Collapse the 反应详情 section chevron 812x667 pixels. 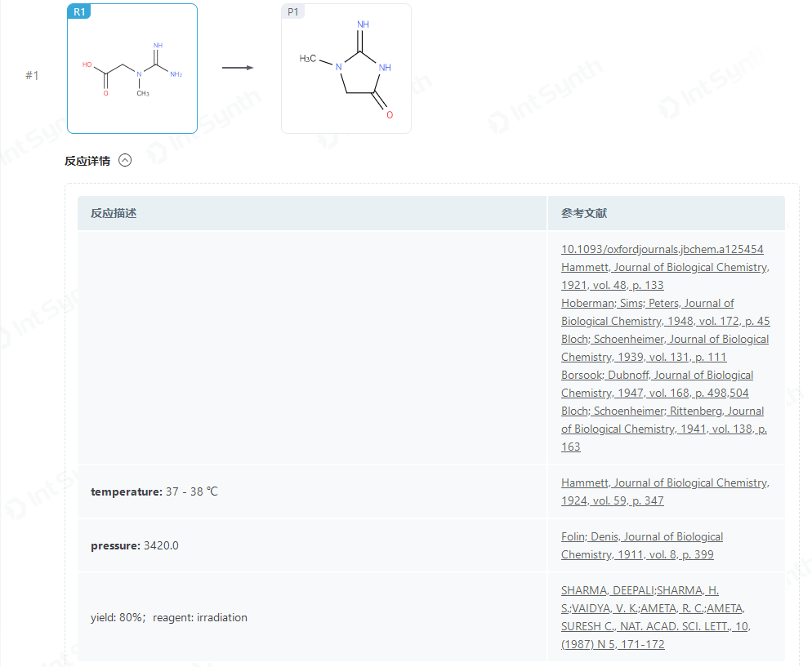[x=125, y=160]
